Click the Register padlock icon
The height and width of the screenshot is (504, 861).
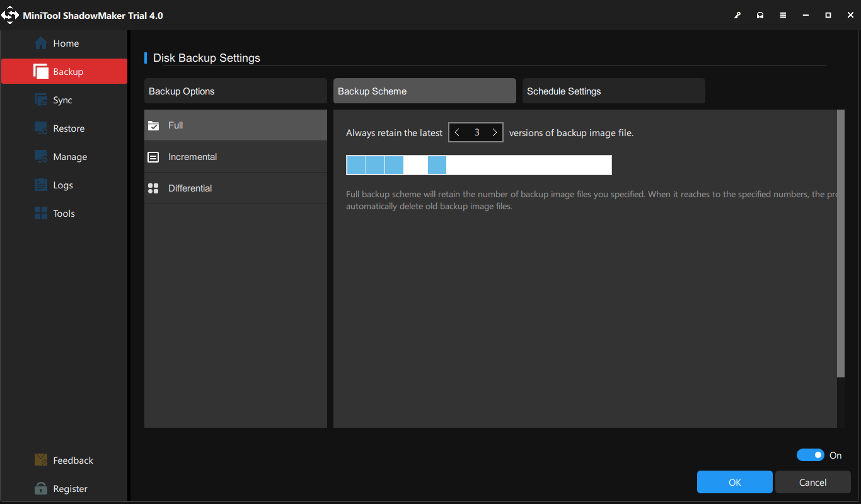coord(41,489)
